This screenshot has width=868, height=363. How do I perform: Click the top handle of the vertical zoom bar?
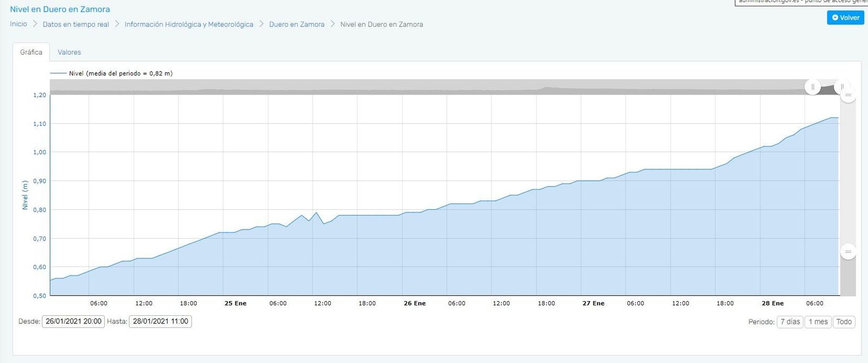[x=848, y=95]
